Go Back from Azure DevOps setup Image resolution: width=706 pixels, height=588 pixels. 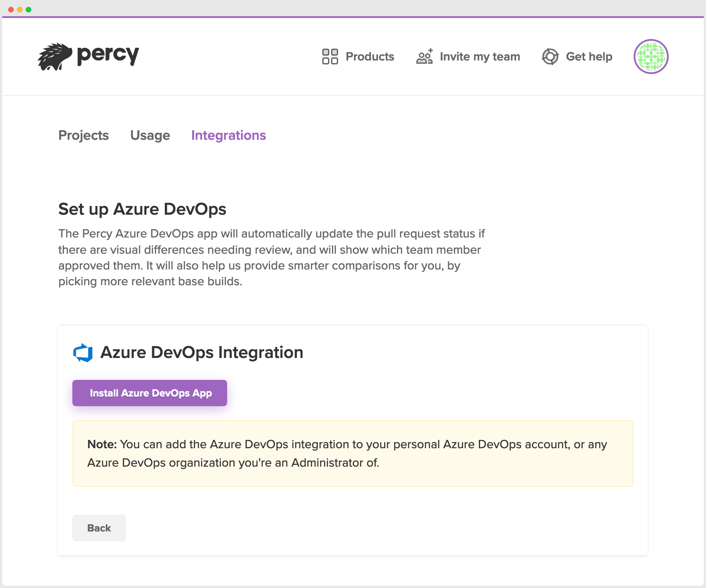tap(99, 528)
